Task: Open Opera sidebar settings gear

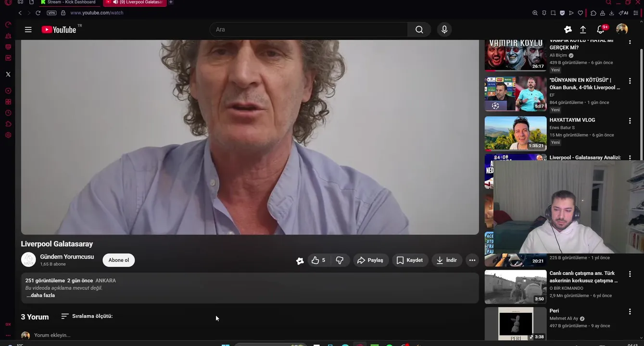Action: (x=8, y=135)
